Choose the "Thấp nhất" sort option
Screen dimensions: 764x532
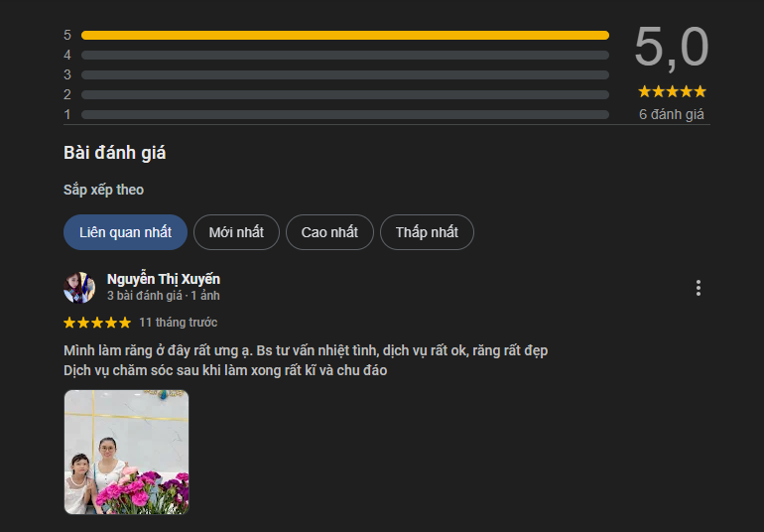click(427, 232)
